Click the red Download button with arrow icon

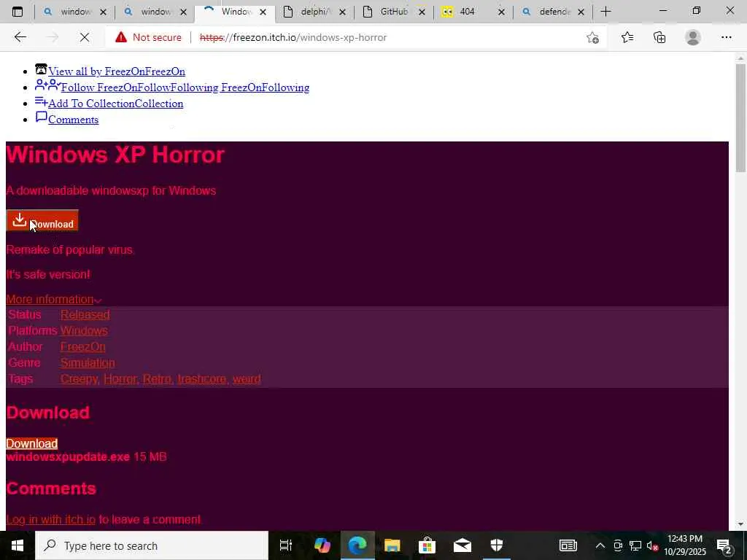(42, 221)
